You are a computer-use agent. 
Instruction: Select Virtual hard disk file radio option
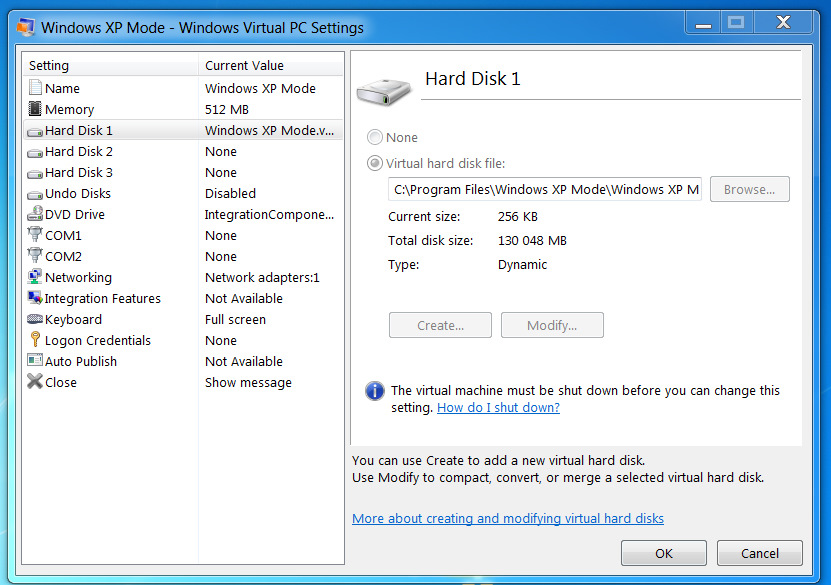[375, 163]
